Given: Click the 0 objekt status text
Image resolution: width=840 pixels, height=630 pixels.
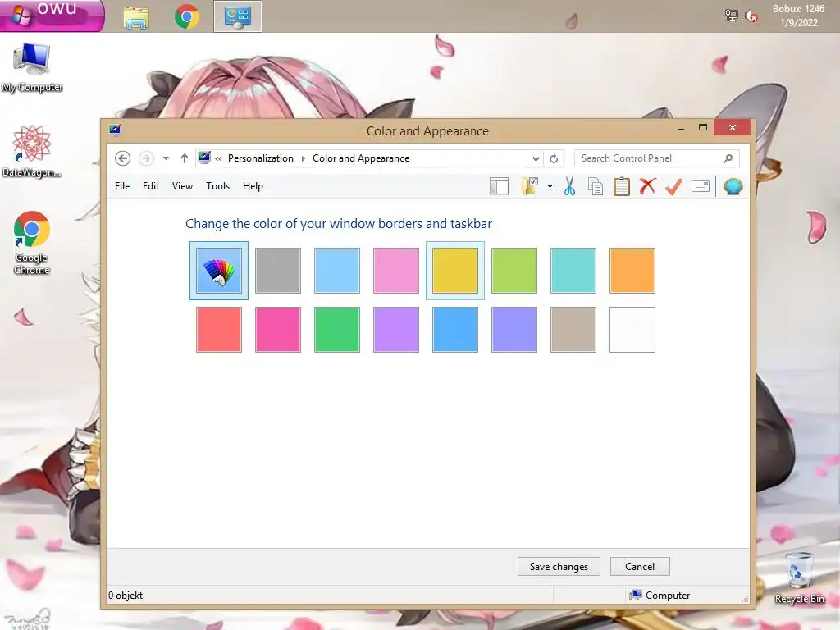Looking at the screenshot, I should 126,596.
